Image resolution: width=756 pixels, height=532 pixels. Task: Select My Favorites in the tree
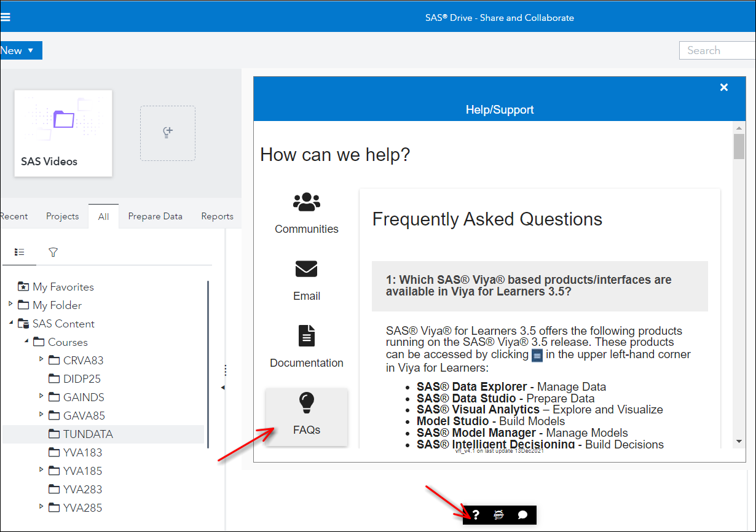click(x=63, y=287)
